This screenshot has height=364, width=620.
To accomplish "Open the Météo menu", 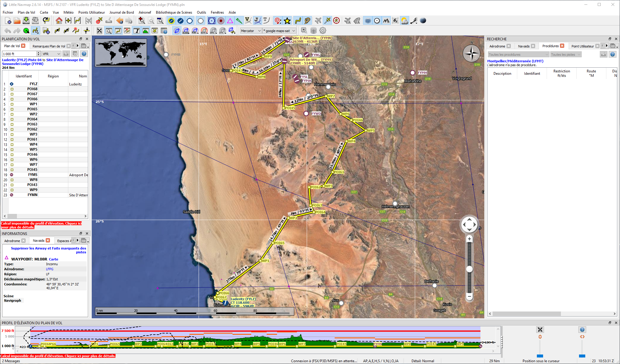I will point(69,12).
